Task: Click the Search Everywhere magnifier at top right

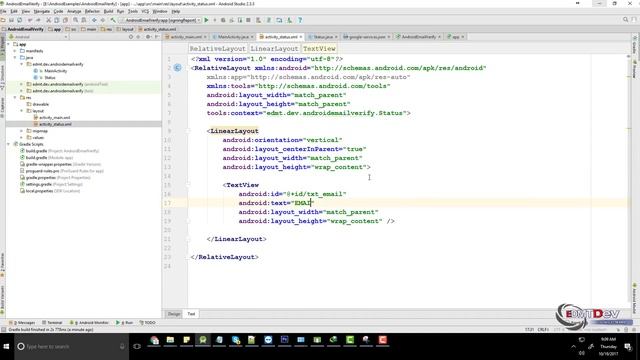Action: (625, 20)
